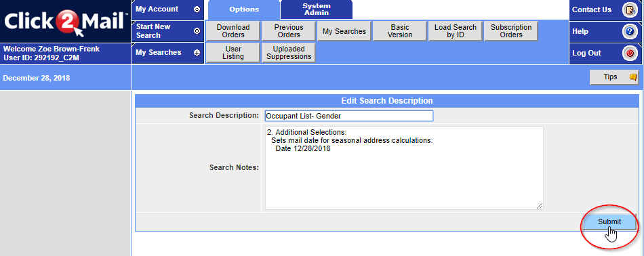Switch to the System Admin tab
This screenshot has height=256, width=644.
(317, 9)
